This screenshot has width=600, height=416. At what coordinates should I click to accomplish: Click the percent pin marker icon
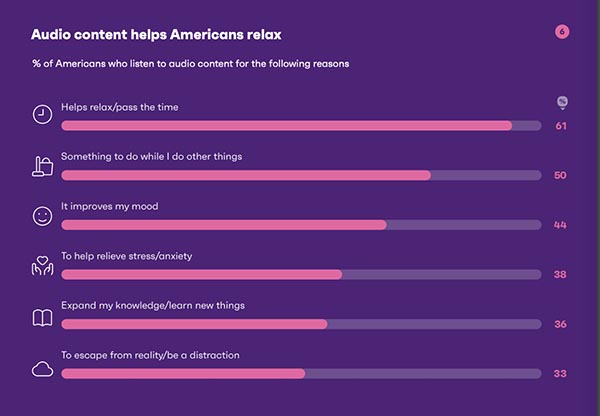(562, 103)
